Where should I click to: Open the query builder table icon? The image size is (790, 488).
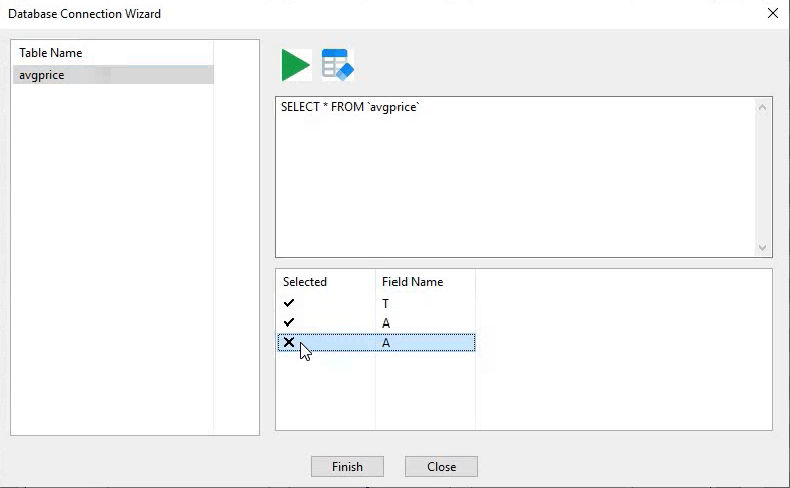pyautogui.click(x=337, y=65)
